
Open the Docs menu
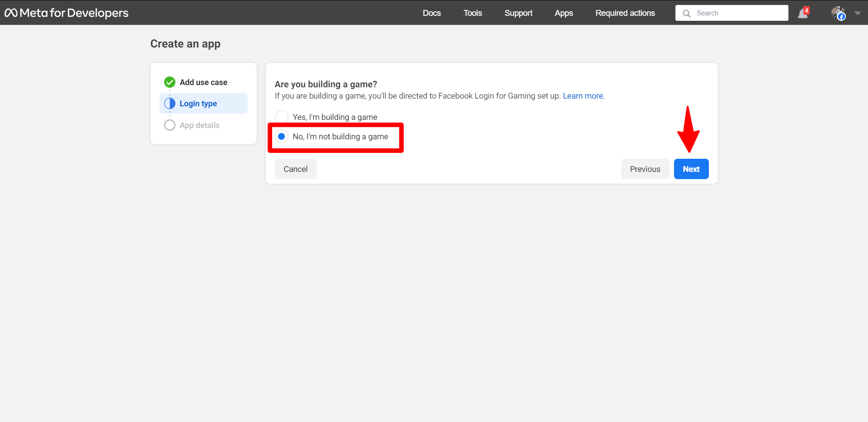click(431, 13)
